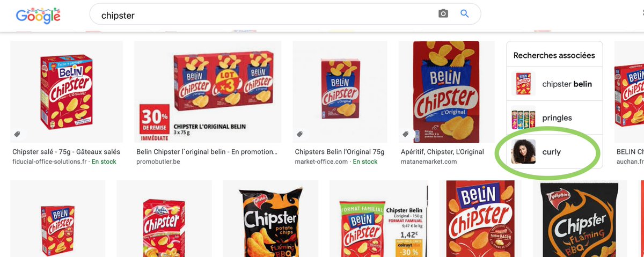
Task: Click the price tag icon on Apéritif Chipster image
Action: click(x=406, y=135)
